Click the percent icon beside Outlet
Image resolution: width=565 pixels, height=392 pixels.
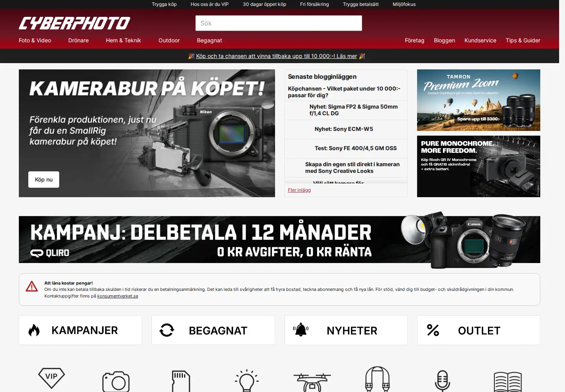433,330
